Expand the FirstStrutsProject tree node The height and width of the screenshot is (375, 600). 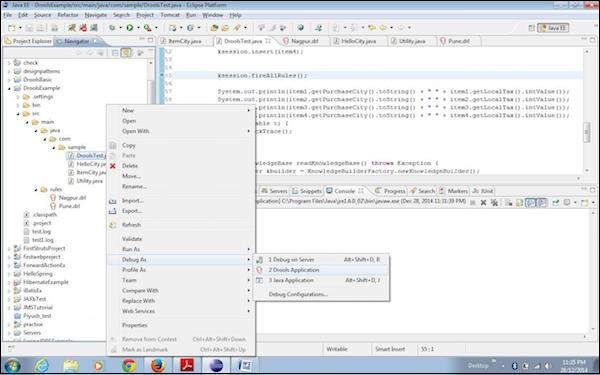(9, 249)
